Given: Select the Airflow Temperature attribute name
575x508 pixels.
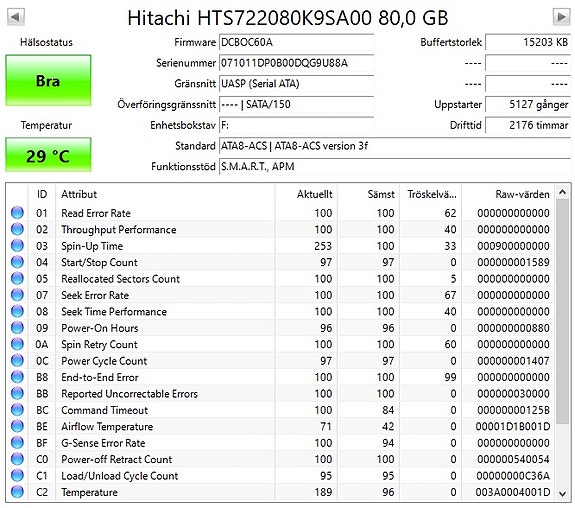Looking at the screenshot, I should (x=107, y=427).
